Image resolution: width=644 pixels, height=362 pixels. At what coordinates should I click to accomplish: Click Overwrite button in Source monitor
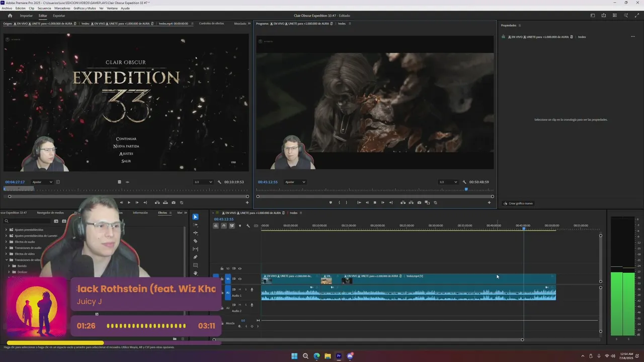click(x=166, y=203)
